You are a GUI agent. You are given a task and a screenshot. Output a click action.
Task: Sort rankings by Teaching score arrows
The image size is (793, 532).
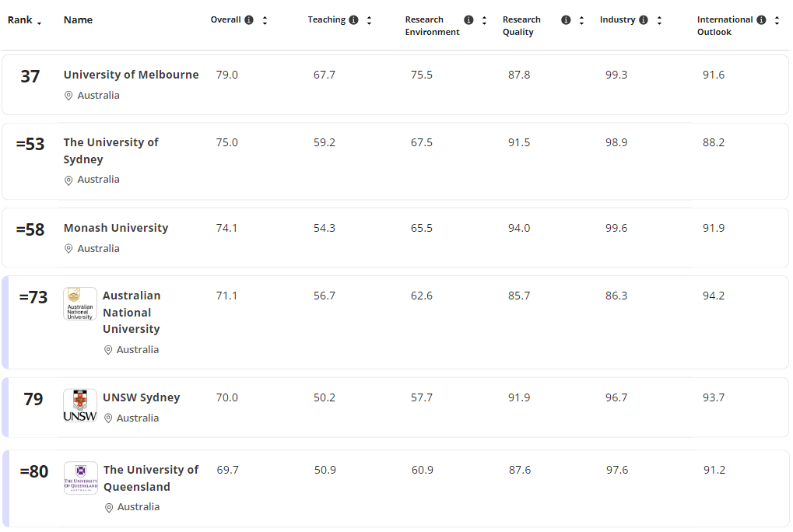pos(369,20)
